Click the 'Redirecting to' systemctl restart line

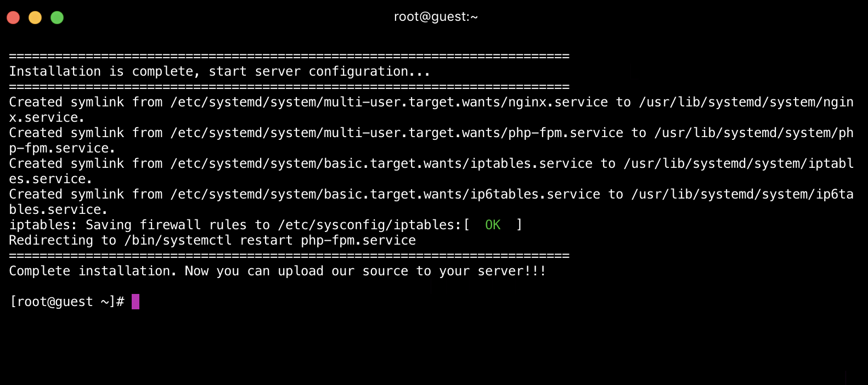click(212, 240)
